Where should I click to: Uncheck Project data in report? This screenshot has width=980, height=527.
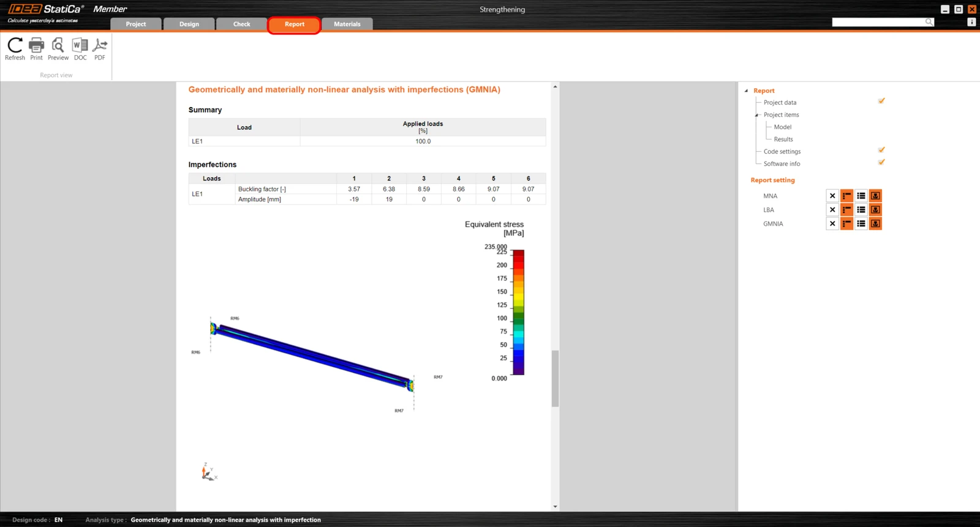tap(881, 101)
